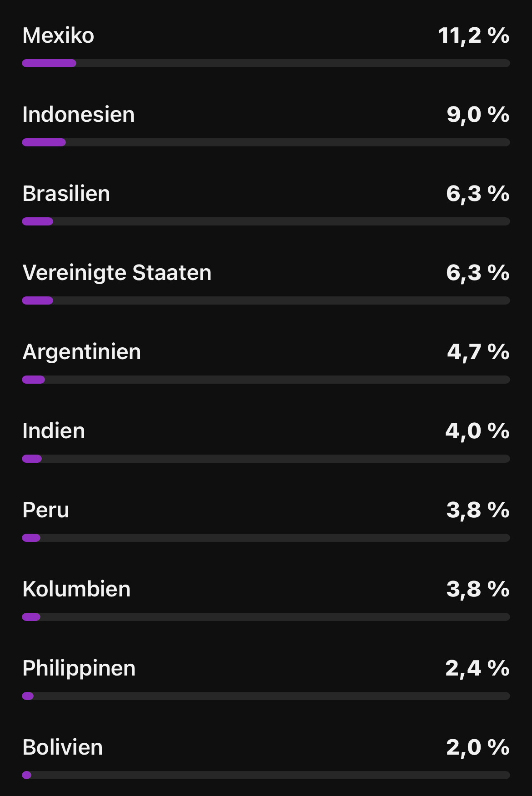Select the Brasilien country label

click(x=66, y=194)
